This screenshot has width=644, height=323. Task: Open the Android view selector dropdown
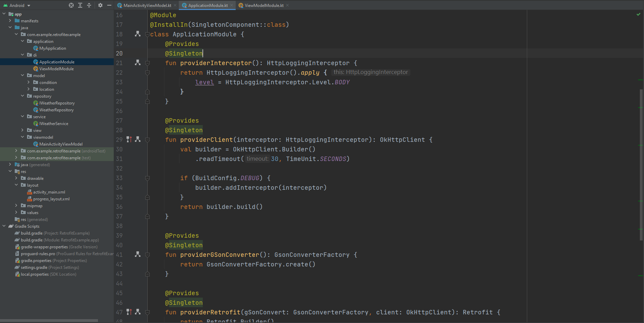pos(17,5)
